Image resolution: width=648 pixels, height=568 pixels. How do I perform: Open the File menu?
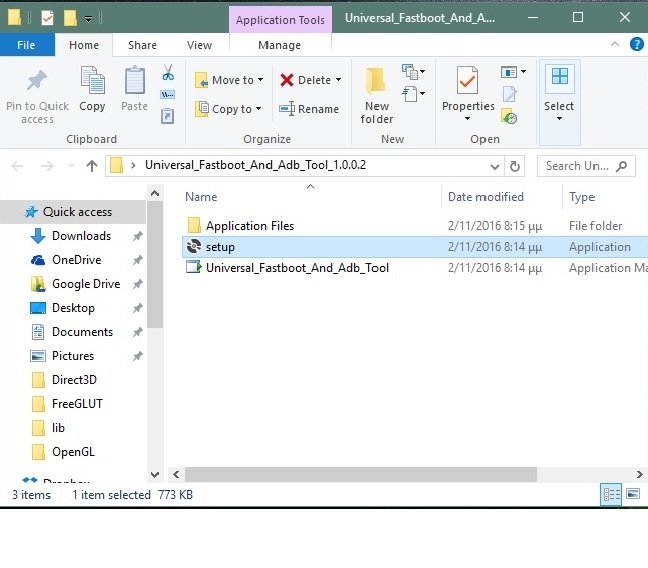(x=26, y=45)
